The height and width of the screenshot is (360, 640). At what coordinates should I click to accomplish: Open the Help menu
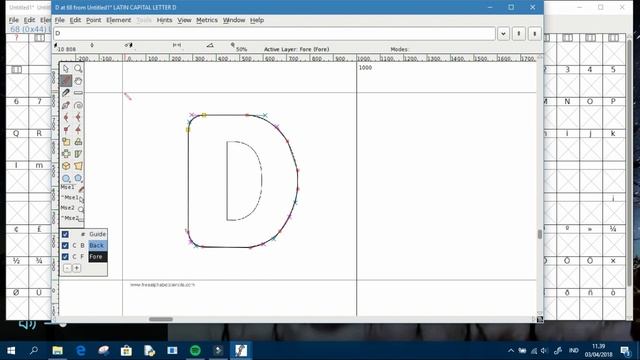tap(257, 20)
